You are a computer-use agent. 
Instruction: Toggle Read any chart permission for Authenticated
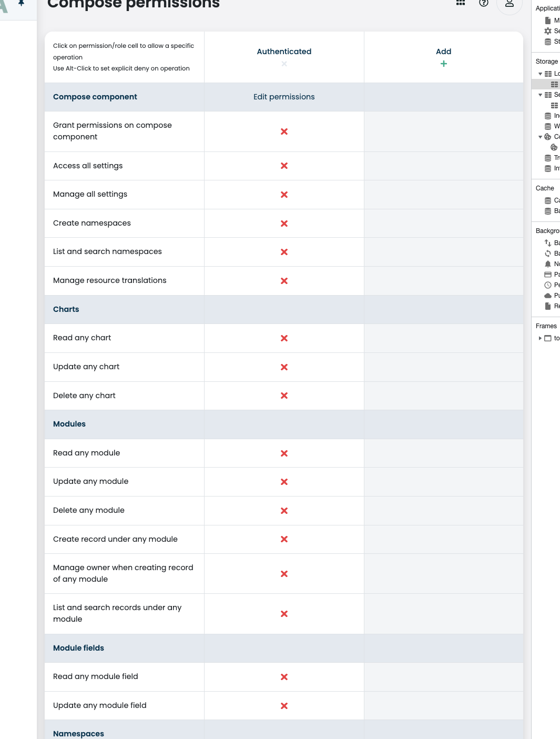point(284,338)
